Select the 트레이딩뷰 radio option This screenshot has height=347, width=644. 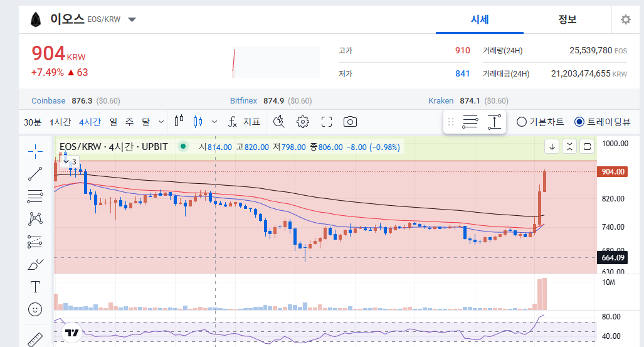579,122
